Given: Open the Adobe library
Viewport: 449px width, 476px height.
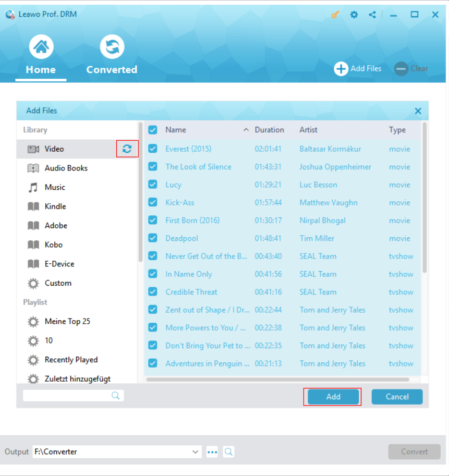Looking at the screenshot, I should 77,226.
